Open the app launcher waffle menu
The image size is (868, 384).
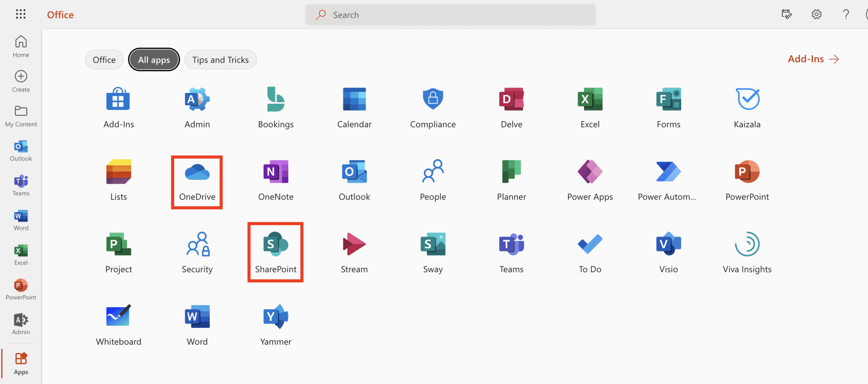tap(20, 14)
